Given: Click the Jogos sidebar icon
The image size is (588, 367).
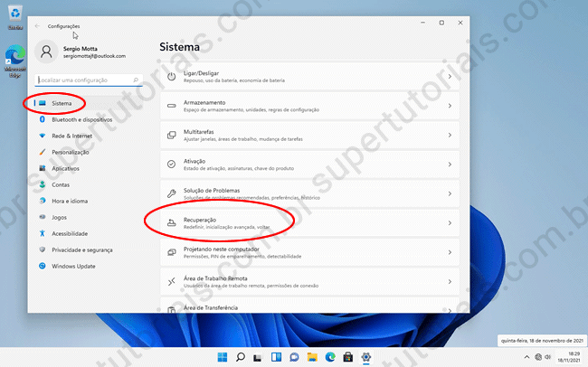Looking at the screenshot, I should (x=42, y=217).
